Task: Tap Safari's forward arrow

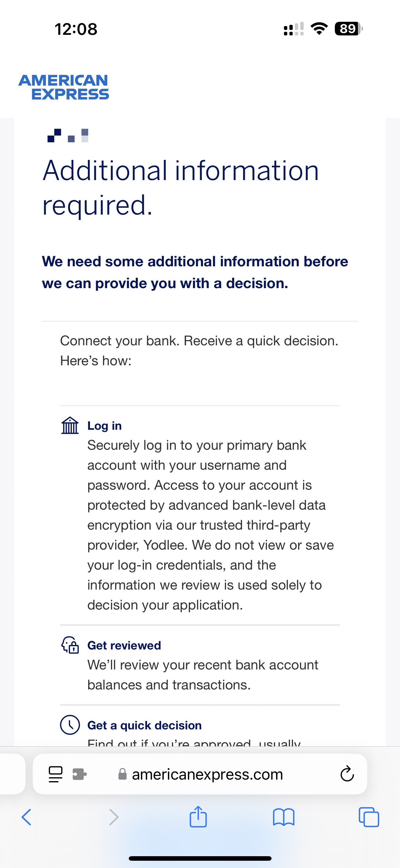Action: pyautogui.click(x=114, y=817)
